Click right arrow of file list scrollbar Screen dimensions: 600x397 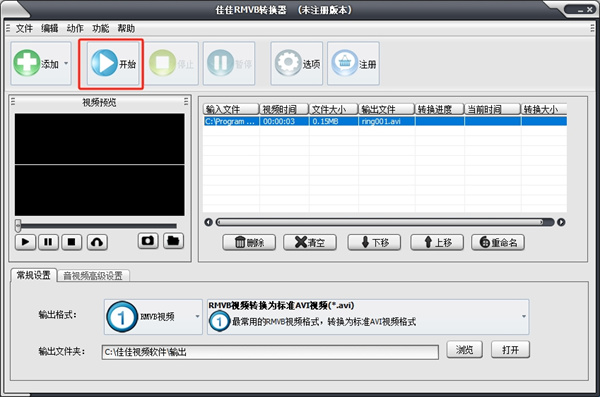coord(561,222)
